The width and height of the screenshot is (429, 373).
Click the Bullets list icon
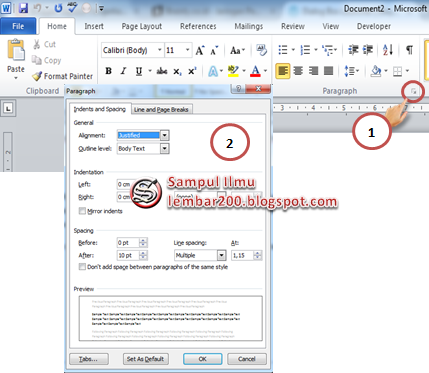283,50
